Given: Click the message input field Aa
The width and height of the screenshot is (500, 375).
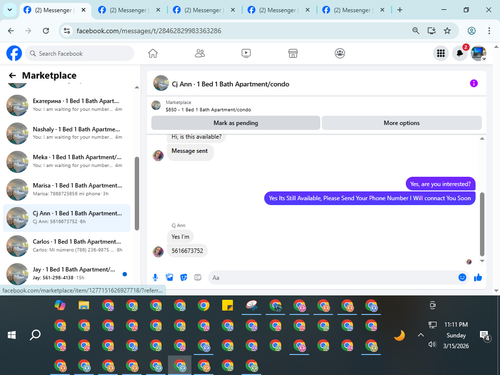Looking at the screenshot, I should (333, 278).
